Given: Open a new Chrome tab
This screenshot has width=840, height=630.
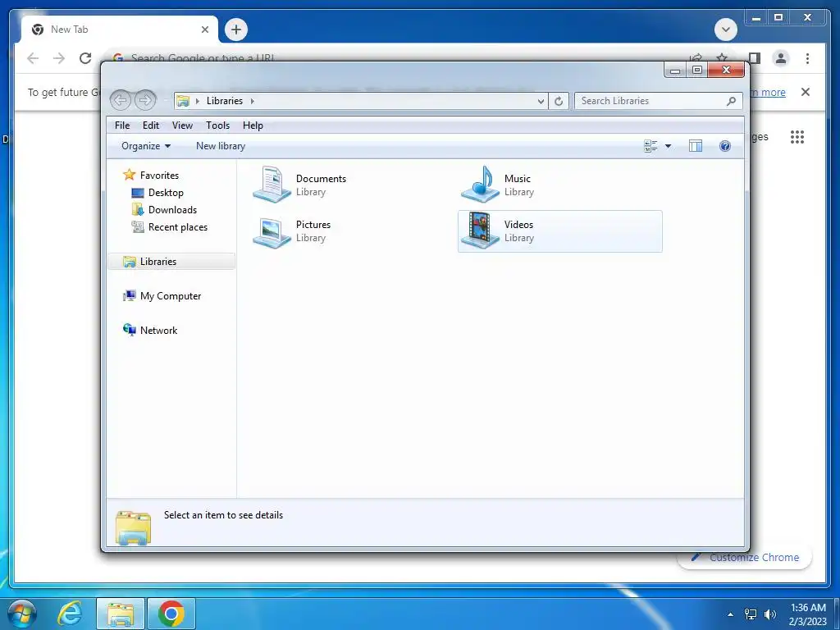Looking at the screenshot, I should point(236,30).
